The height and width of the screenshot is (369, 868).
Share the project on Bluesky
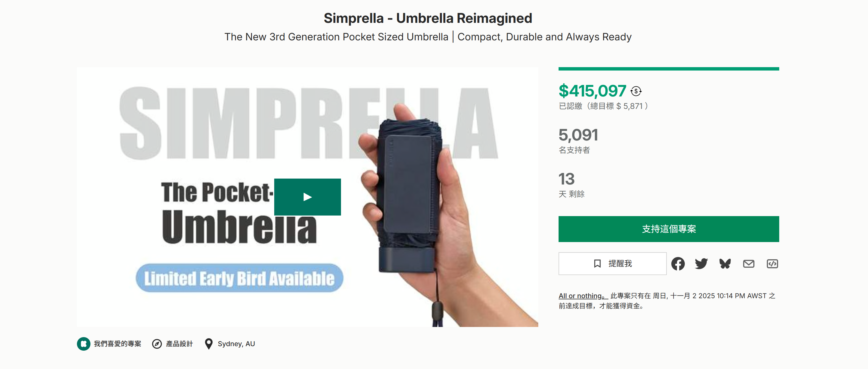[x=725, y=264]
